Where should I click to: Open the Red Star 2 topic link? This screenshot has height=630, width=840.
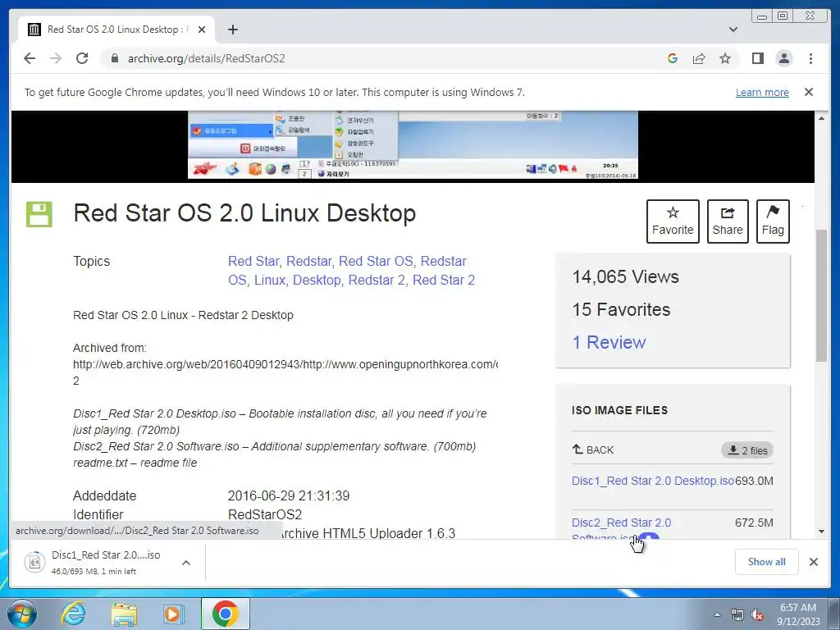[x=444, y=281]
